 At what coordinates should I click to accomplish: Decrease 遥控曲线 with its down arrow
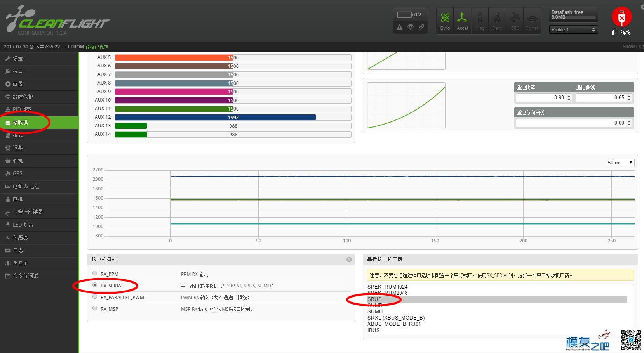click(x=629, y=99)
